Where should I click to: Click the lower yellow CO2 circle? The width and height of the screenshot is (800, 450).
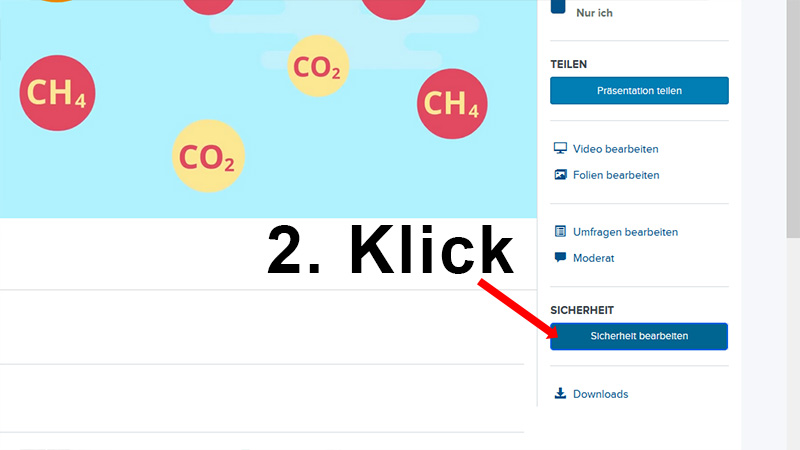point(208,156)
